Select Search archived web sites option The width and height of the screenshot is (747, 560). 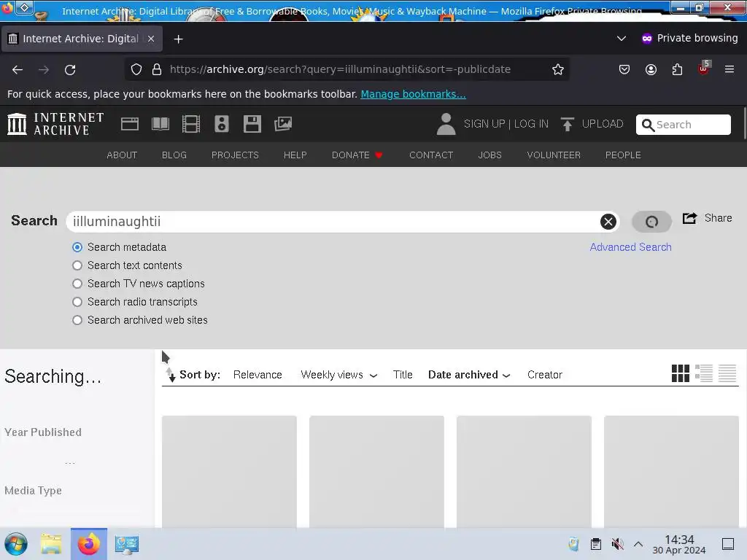(77, 320)
